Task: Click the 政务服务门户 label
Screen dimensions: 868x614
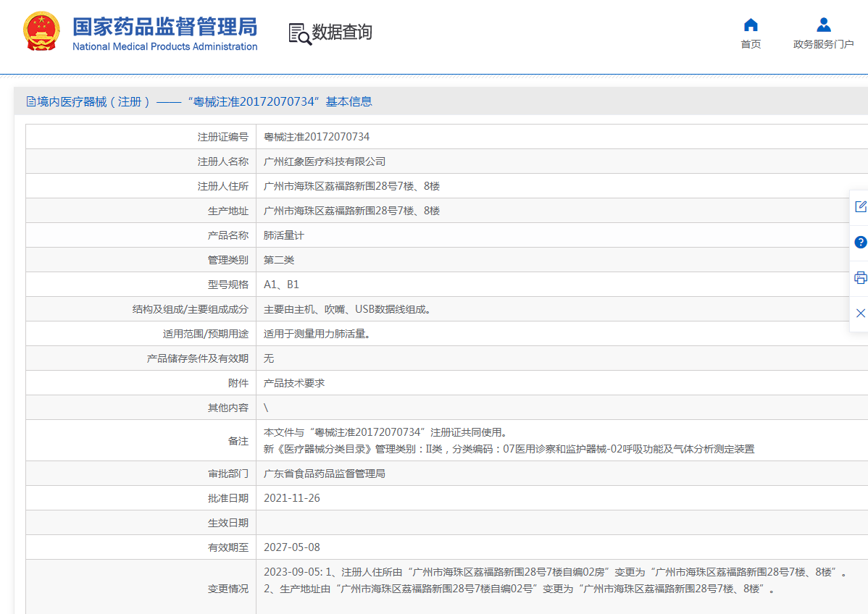Action: [824, 44]
